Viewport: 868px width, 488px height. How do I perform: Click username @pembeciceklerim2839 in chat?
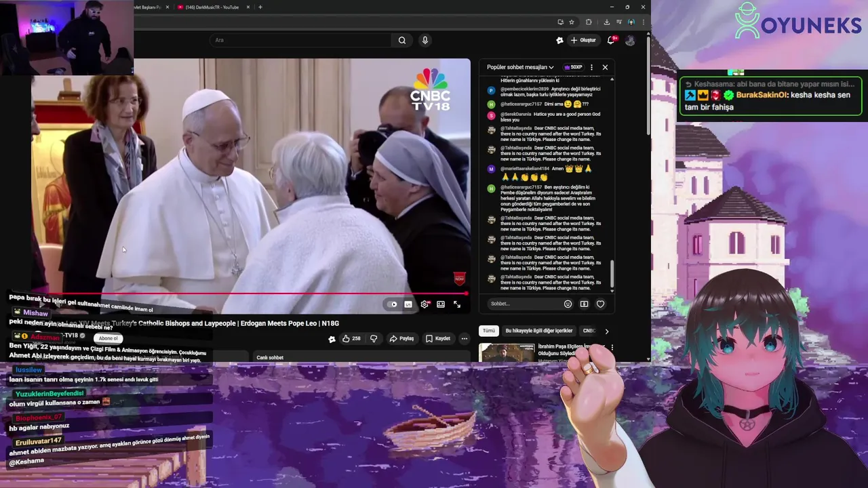[524, 89]
